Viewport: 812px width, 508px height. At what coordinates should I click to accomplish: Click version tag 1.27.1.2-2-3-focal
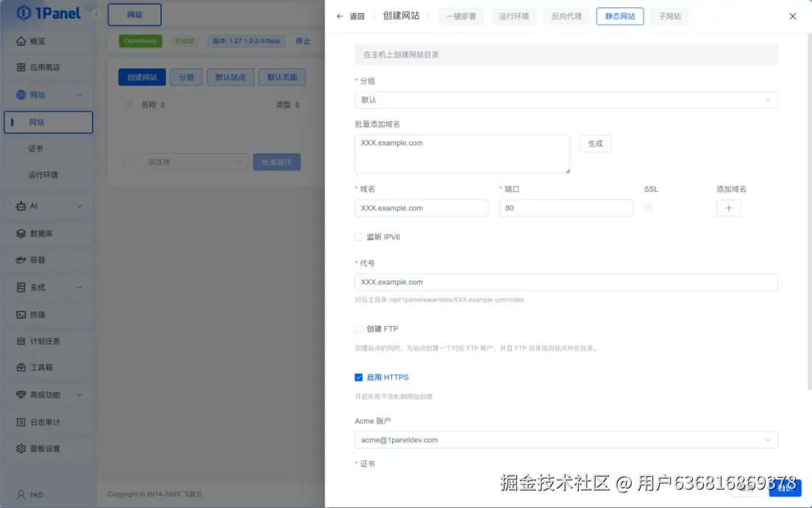tap(246, 41)
